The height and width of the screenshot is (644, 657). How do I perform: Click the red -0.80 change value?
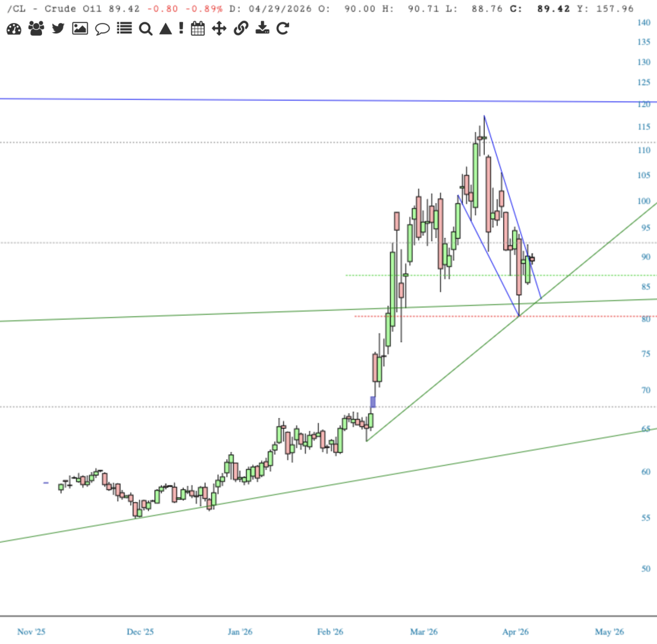point(162,9)
